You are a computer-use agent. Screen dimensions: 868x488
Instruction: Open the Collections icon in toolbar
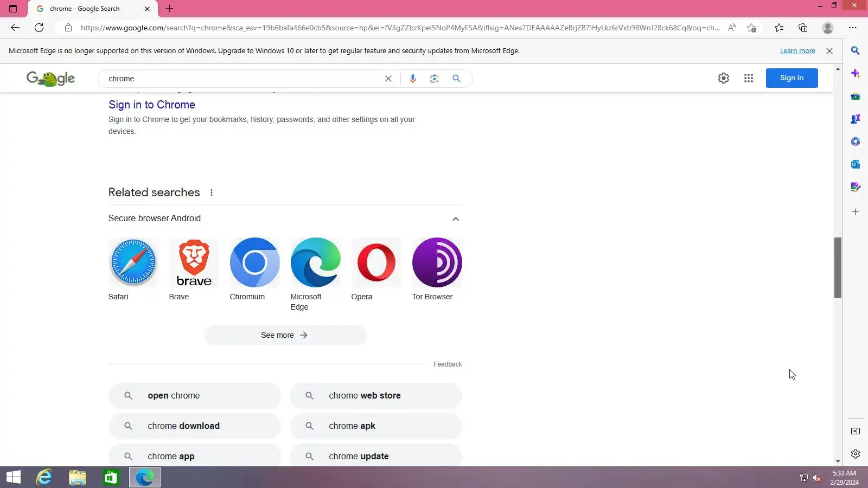803,28
